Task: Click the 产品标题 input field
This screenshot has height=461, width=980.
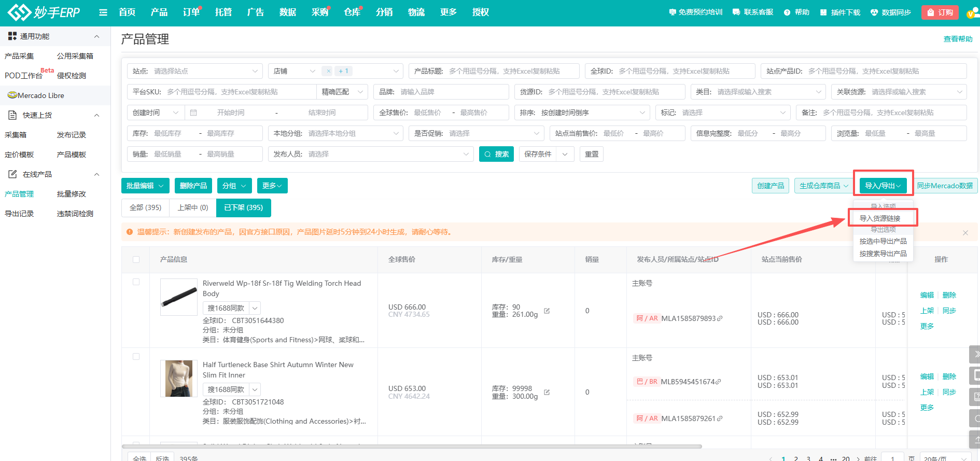Action: (x=511, y=71)
